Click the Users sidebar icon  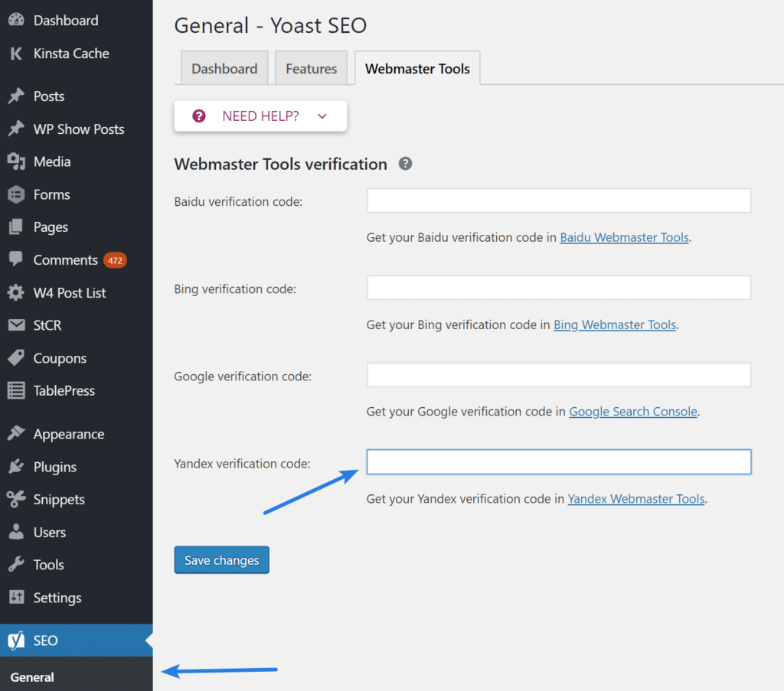pos(17,532)
